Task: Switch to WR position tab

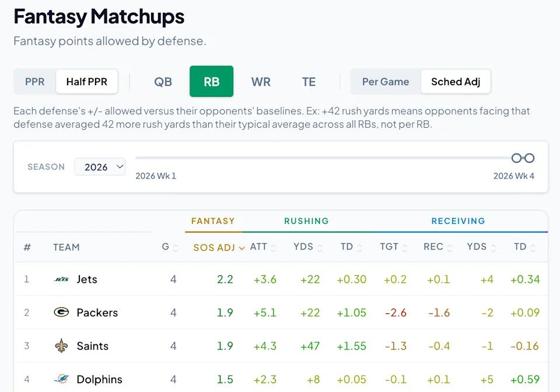Action: [x=261, y=82]
